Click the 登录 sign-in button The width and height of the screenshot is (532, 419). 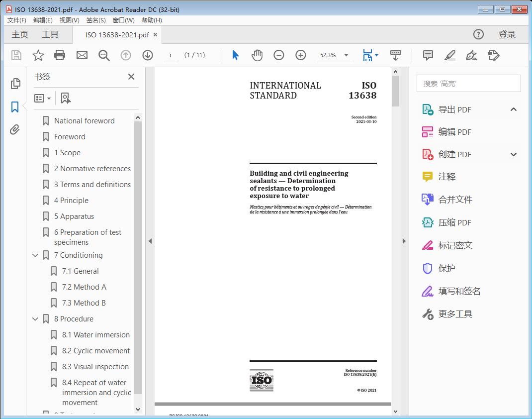point(507,34)
